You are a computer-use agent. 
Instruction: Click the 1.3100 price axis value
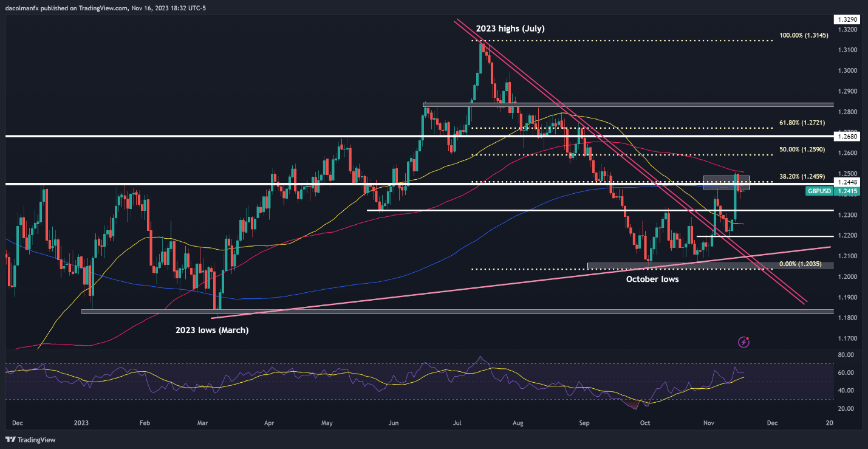pyautogui.click(x=847, y=50)
